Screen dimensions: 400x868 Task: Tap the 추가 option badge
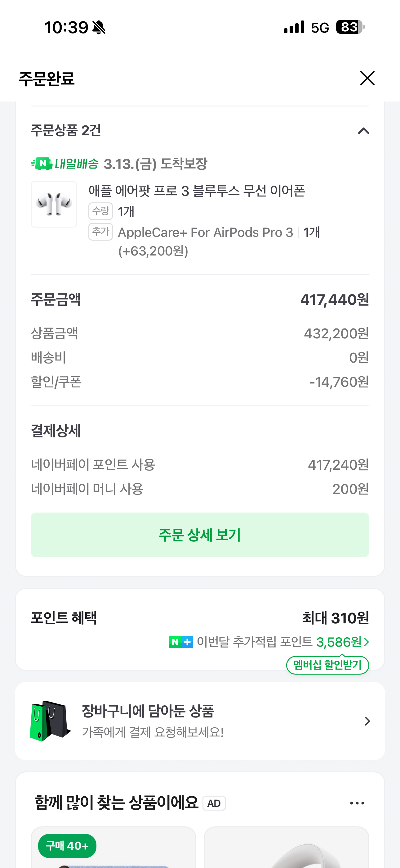[100, 232]
